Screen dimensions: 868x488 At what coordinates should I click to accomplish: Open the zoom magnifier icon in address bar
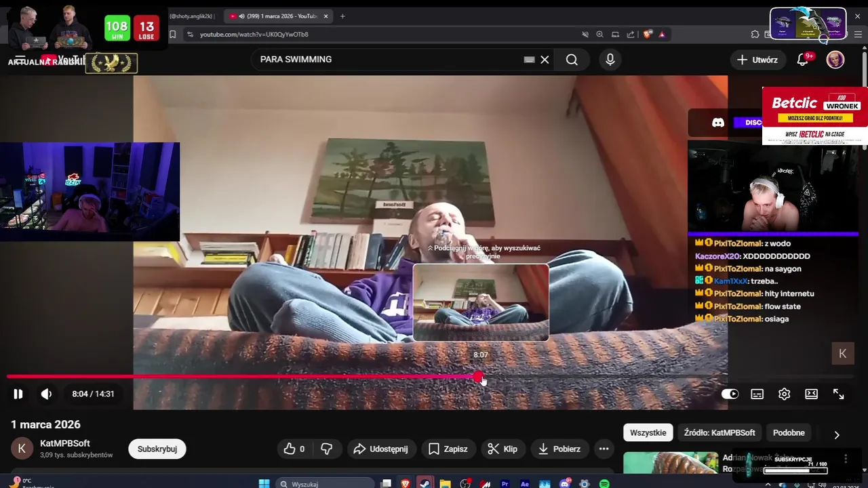(599, 35)
